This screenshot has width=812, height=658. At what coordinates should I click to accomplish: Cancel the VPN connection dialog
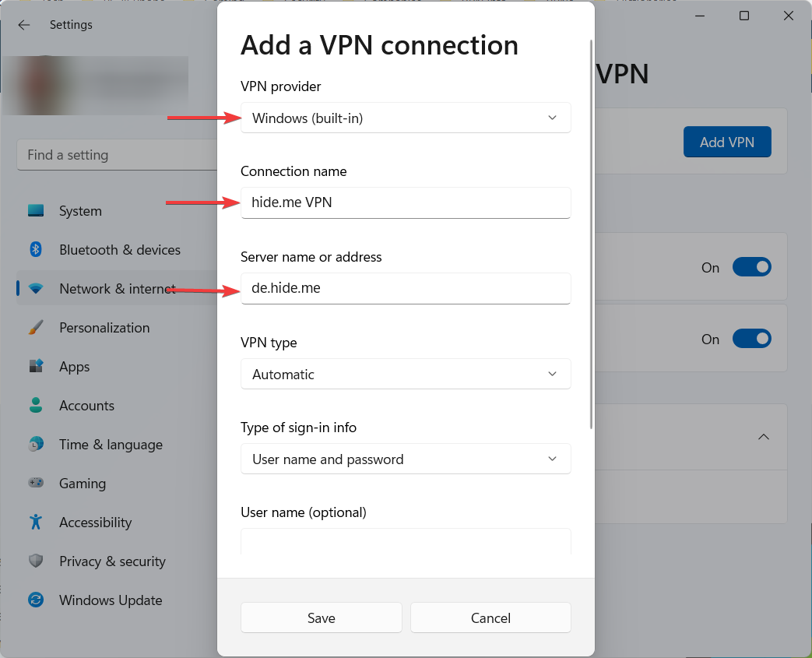pyautogui.click(x=490, y=618)
